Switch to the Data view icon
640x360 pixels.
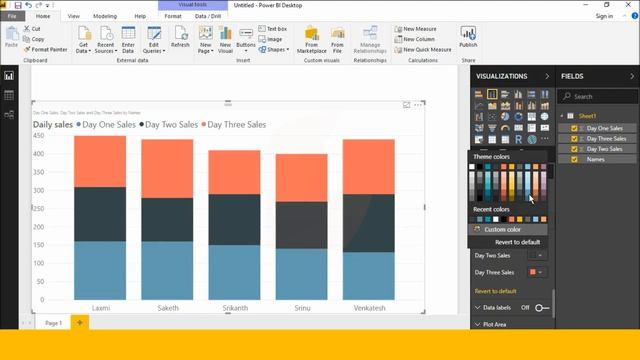pos(9,96)
